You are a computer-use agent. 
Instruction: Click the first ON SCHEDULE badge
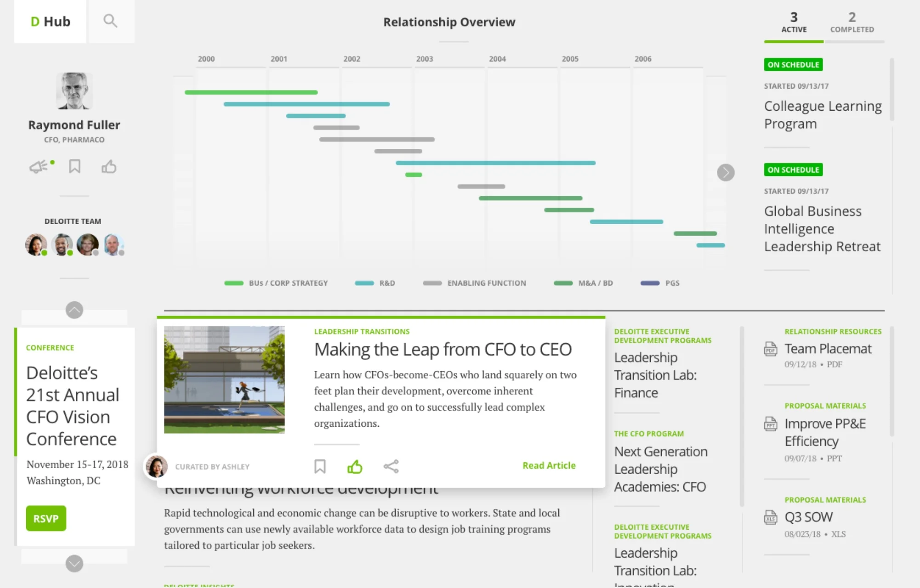tap(793, 64)
